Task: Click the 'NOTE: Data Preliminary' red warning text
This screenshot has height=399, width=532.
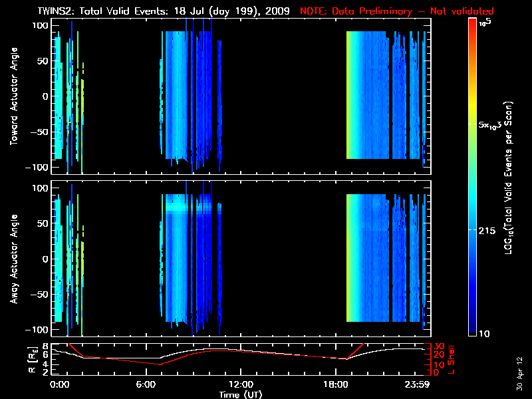Action: pos(396,11)
